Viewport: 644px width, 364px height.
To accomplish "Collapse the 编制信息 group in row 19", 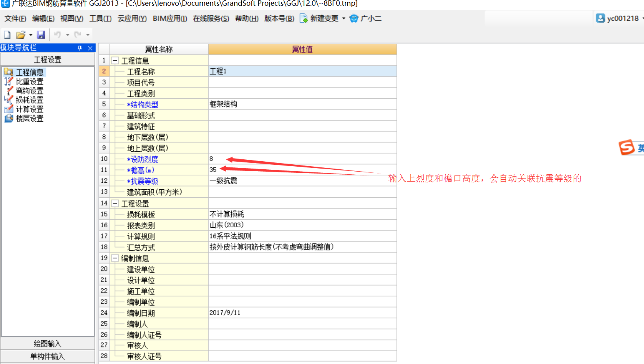I will [x=115, y=258].
